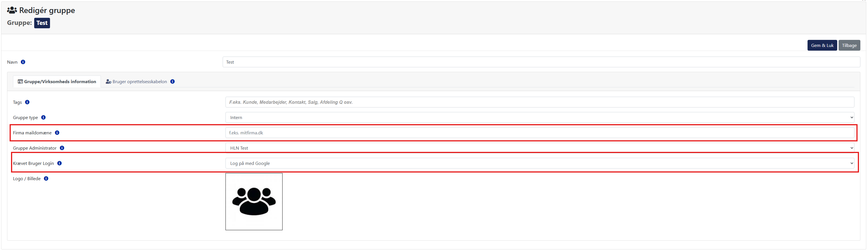868x250 pixels.
Task: Click the group icon beside Redigér gruppe
Action: point(12,10)
